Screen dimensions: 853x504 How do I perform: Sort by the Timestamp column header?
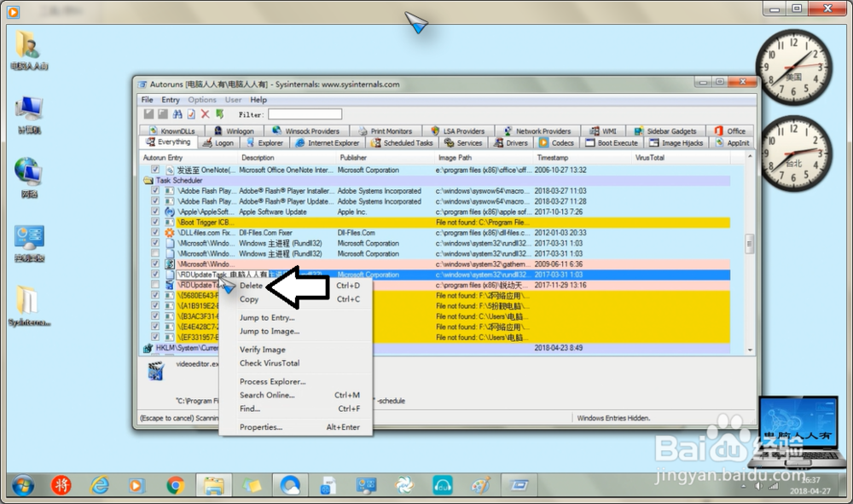click(x=582, y=158)
